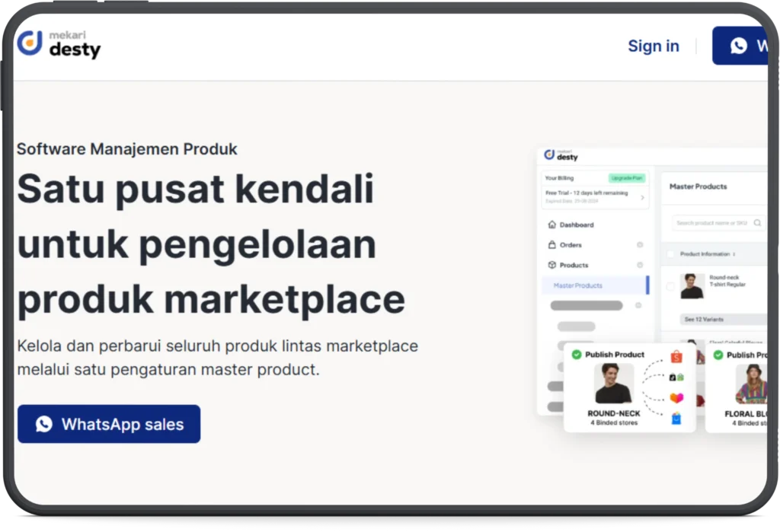Click the 'Round-neck T-shirt Regular' product name

click(727, 281)
